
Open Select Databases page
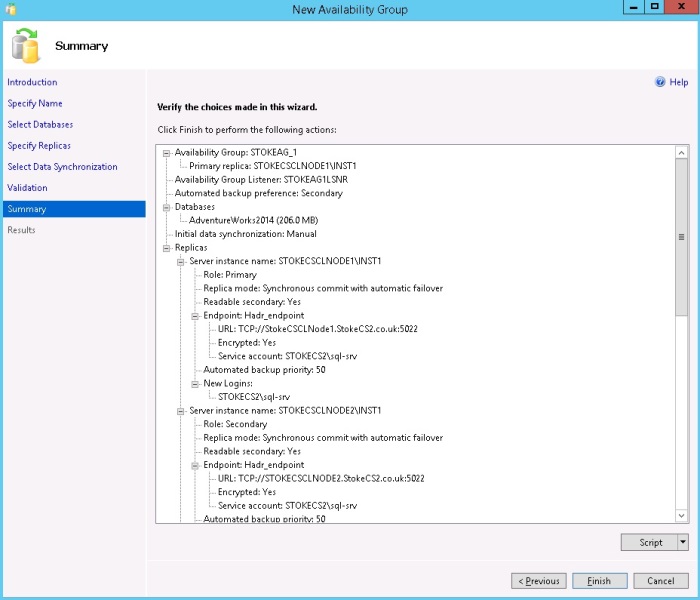pos(40,125)
